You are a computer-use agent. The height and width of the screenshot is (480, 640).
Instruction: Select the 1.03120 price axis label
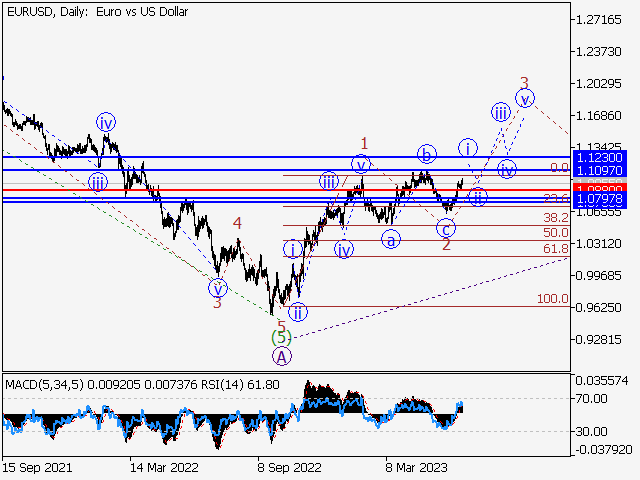coord(598,244)
